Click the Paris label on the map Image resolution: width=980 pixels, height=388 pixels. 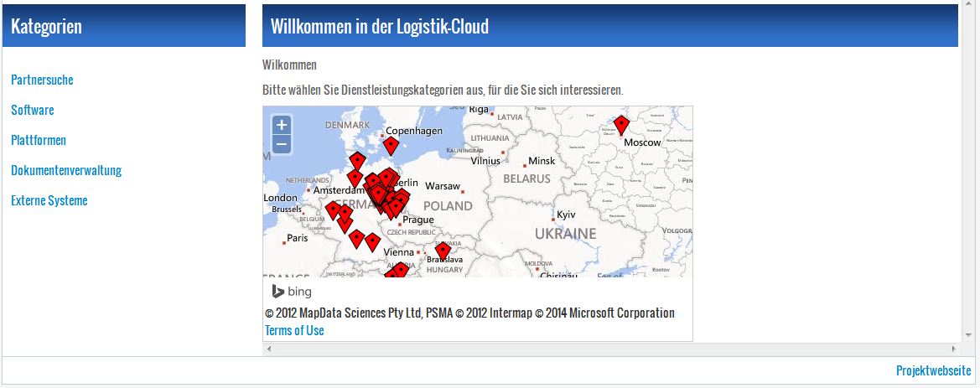pos(297,238)
